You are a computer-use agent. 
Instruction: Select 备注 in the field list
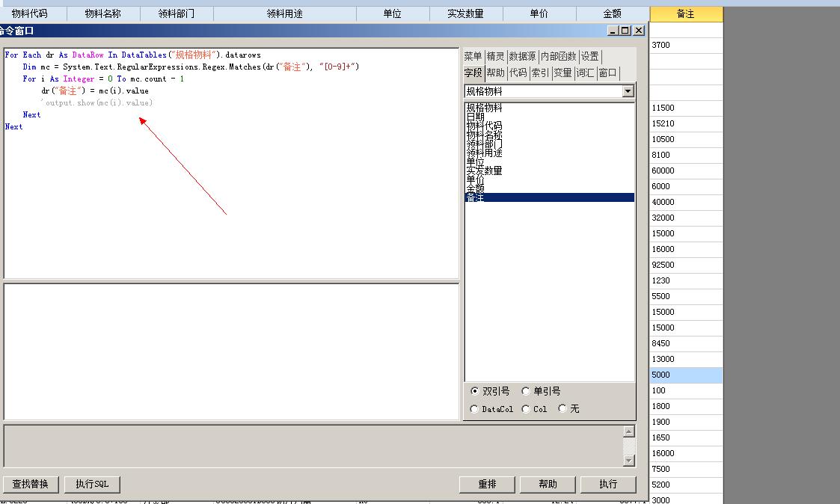tap(549, 197)
